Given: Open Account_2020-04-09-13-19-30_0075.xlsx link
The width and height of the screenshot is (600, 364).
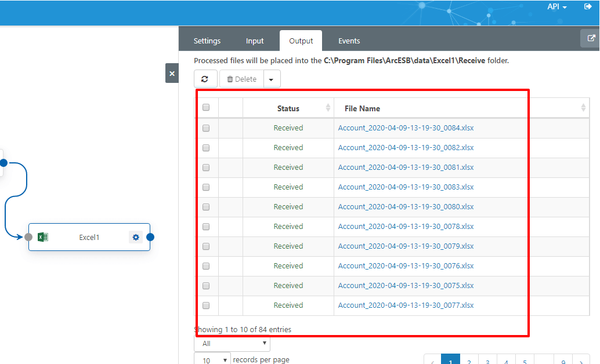Looking at the screenshot, I should (x=406, y=286).
